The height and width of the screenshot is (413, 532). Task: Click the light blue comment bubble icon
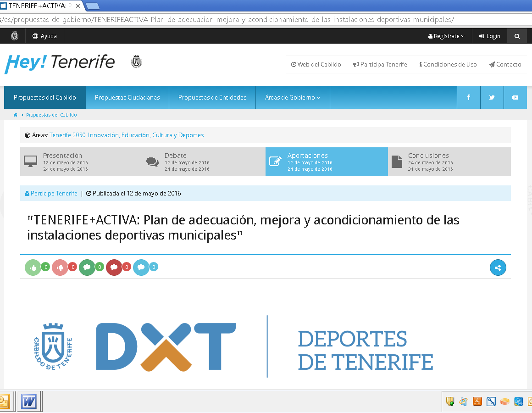point(141,268)
